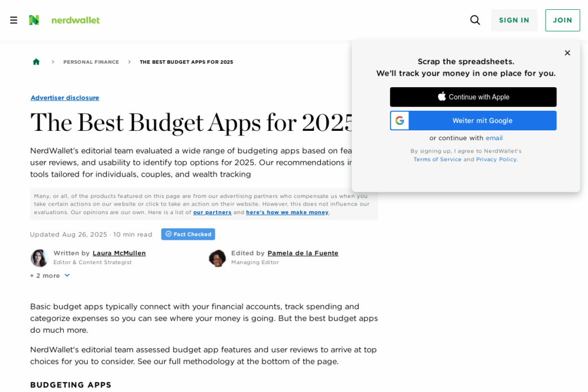
Task: Click 'Scrap the spreadsheets.' popup heading
Action: pyautogui.click(x=466, y=61)
